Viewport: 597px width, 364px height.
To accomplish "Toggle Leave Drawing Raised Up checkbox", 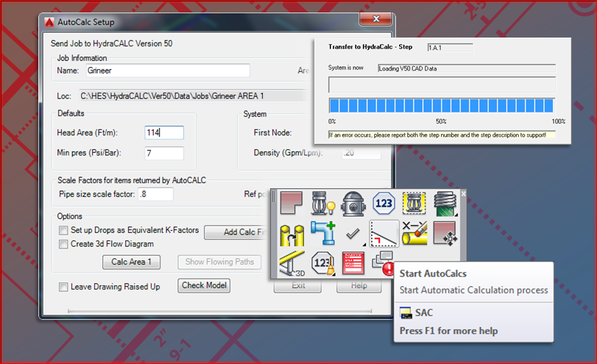I will click(x=64, y=287).
